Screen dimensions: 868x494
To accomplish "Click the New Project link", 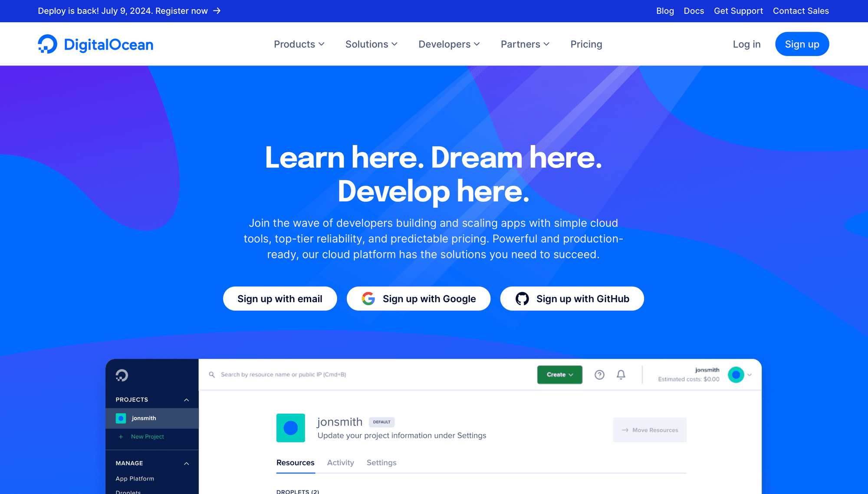I will [x=146, y=436].
